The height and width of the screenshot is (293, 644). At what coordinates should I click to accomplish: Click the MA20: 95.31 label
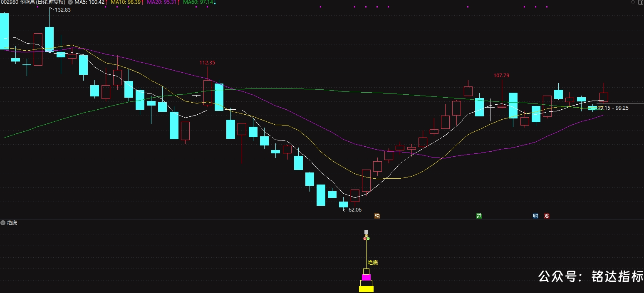[162, 2]
